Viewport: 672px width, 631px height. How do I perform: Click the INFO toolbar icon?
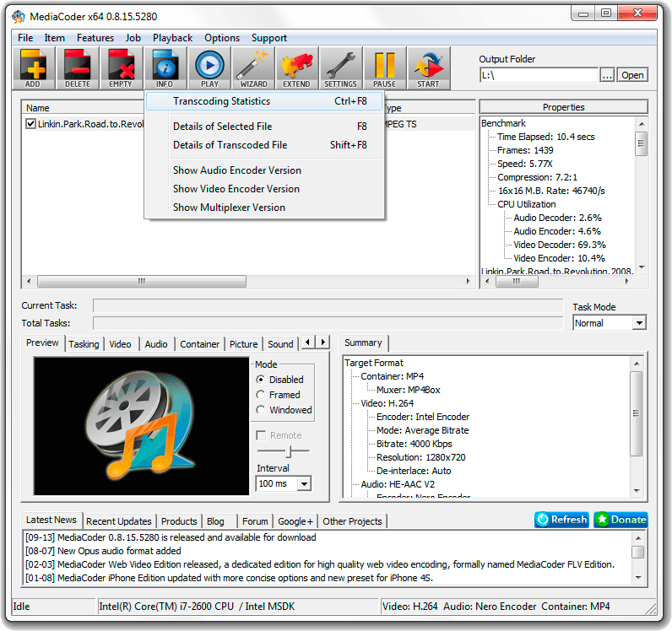click(165, 68)
